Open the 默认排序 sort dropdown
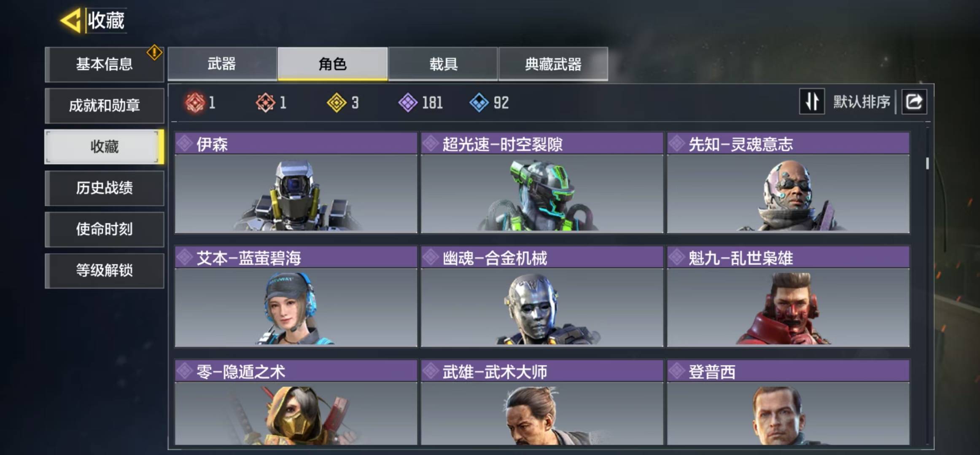 coord(862,102)
